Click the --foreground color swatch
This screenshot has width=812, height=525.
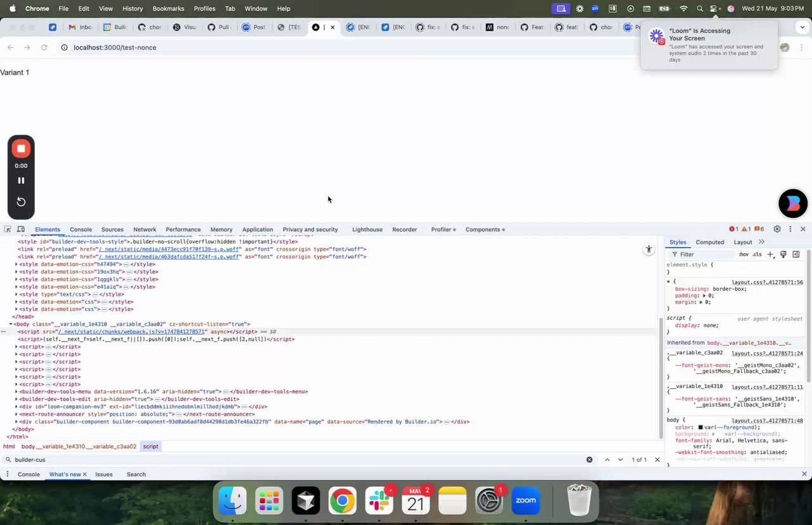(701, 428)
